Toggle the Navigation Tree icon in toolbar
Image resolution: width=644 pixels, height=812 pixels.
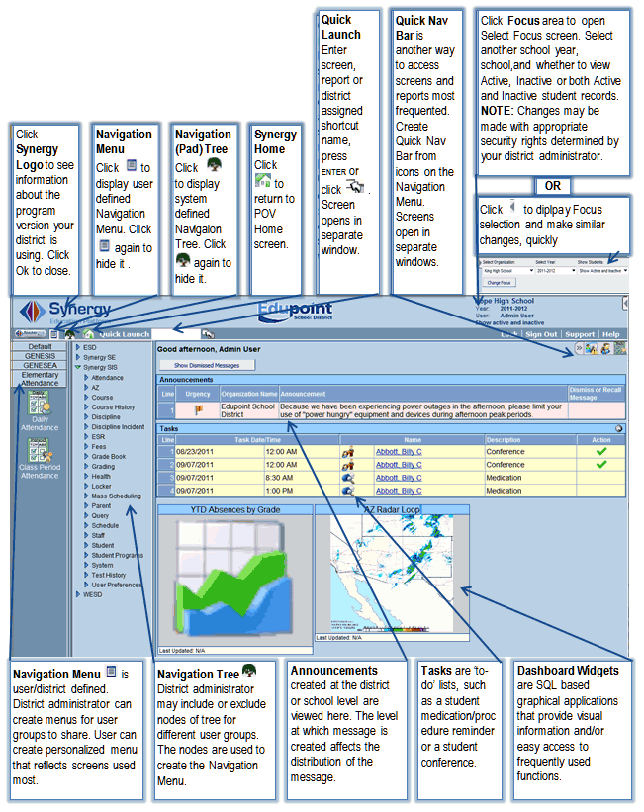point(70,334)
